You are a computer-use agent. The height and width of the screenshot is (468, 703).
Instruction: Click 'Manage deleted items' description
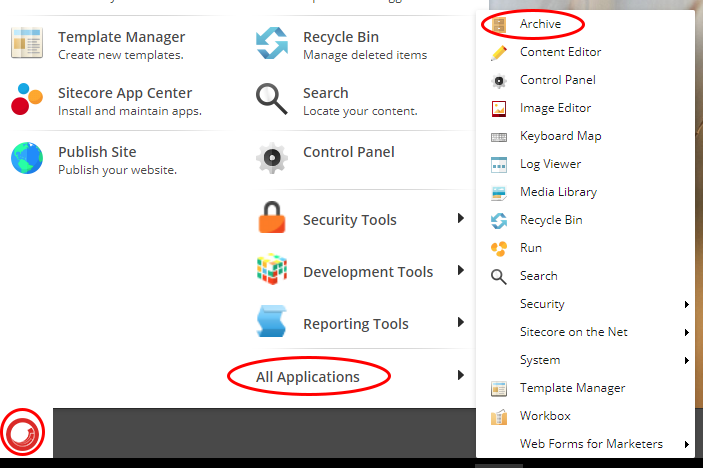point(365,55)
